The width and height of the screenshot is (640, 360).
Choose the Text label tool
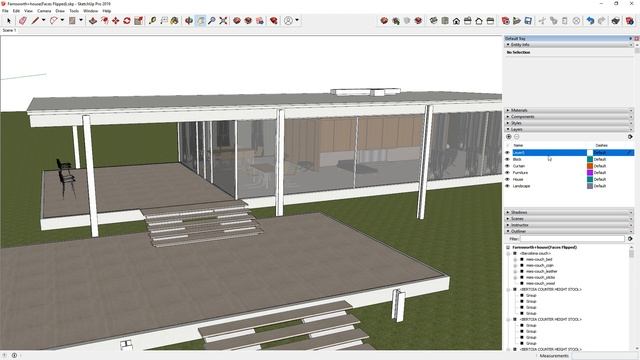[x=164, y=20]
